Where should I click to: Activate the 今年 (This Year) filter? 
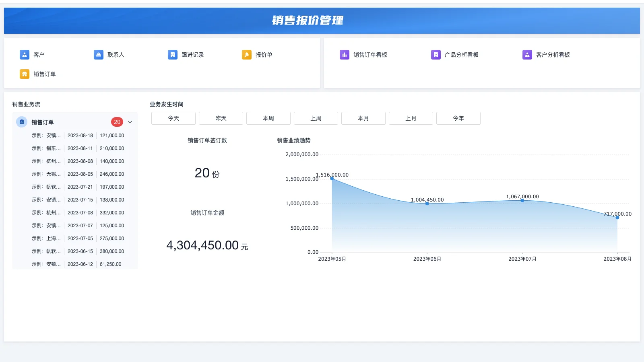(x=458, y=118)
